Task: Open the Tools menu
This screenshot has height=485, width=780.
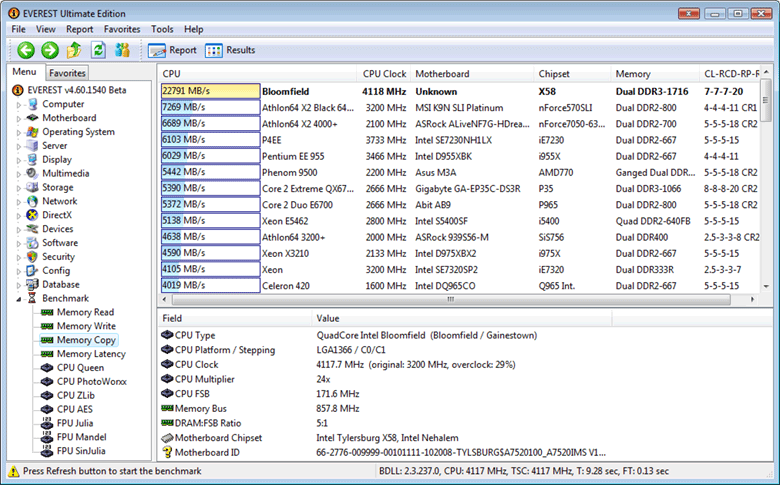Action: 162,29
